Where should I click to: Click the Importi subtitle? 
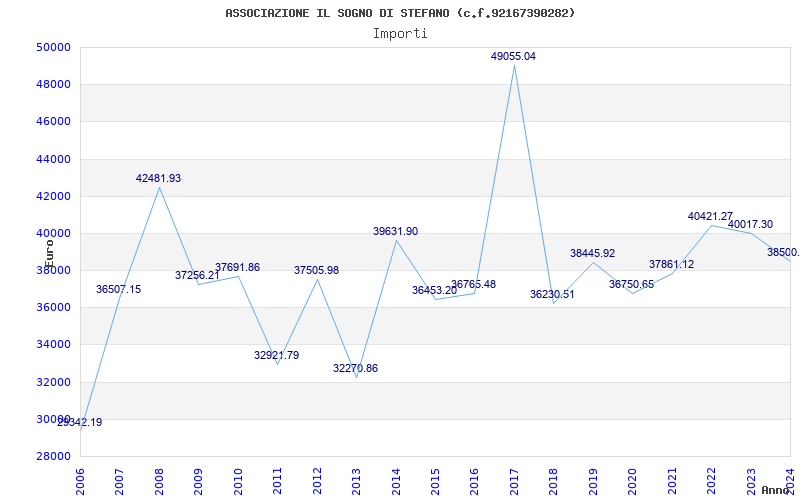point(400,34)
